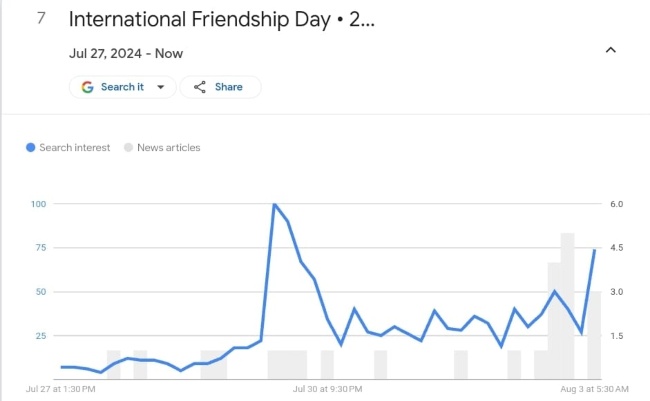Click the 6.0 right axis label
Viewport: 650px width, 401px height.
tap(617, 204)
